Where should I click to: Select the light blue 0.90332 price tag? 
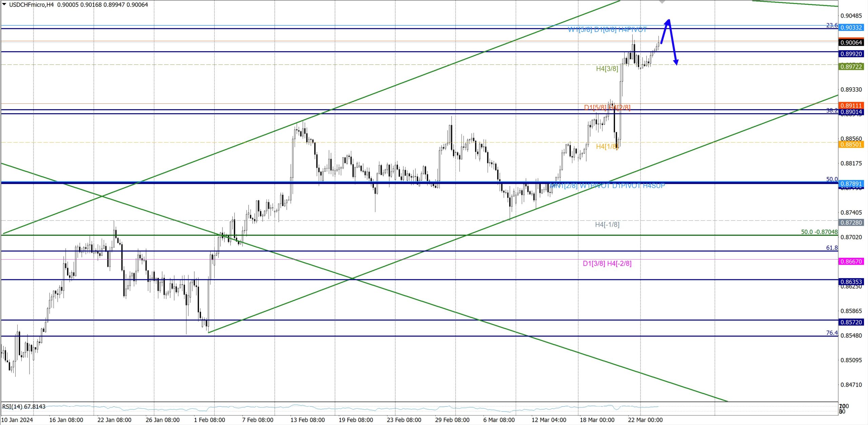[x=851, y=27]
